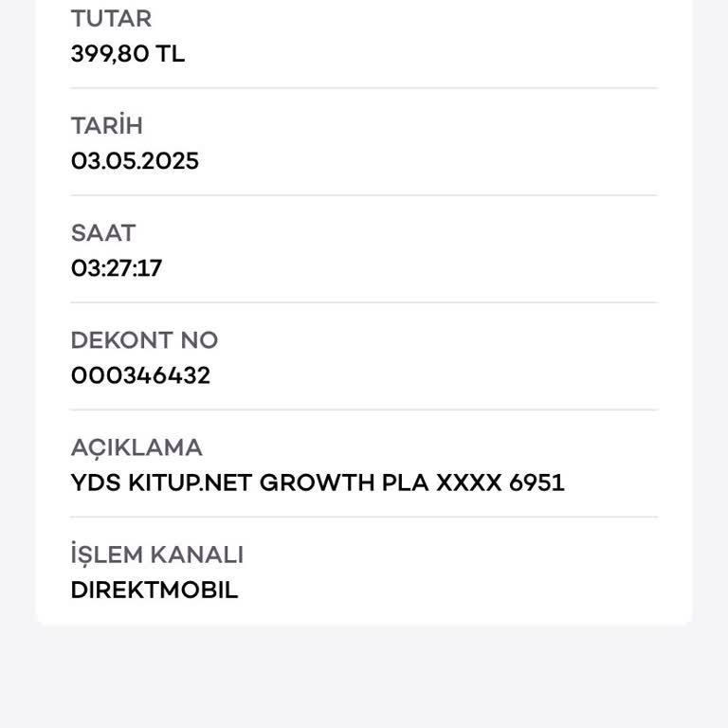
Task: Tap the TARİH field label
Action: pyautogui.click(x=106, y=125)
